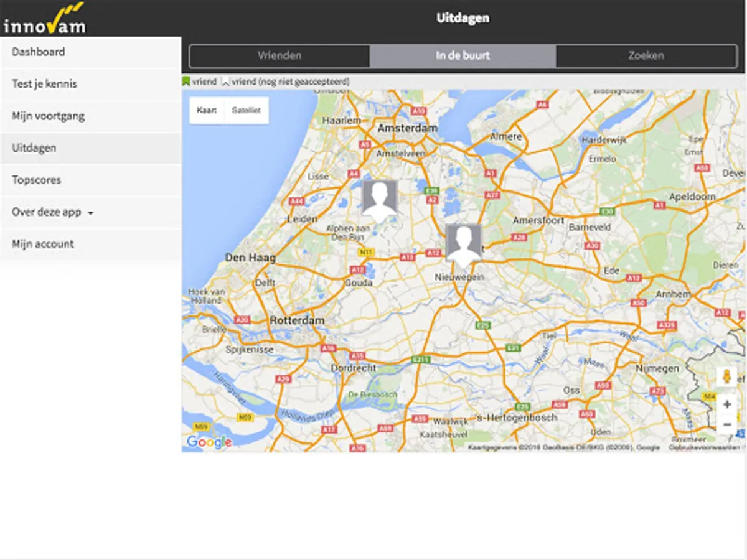This screenshot has height=560, width=747.
Task: Go to Mijn voortgang
Action: click(x=90, y=116)
